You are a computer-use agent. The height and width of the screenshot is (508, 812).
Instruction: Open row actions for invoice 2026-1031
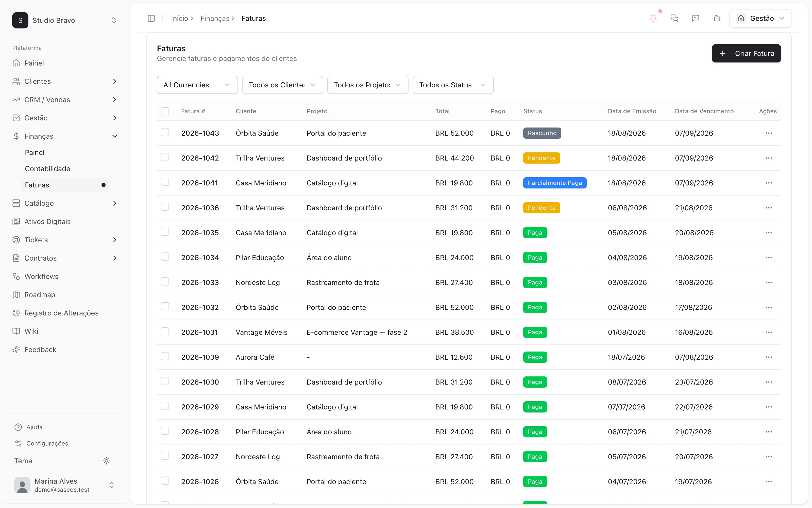pyautogui.click(x=769, y=332)
